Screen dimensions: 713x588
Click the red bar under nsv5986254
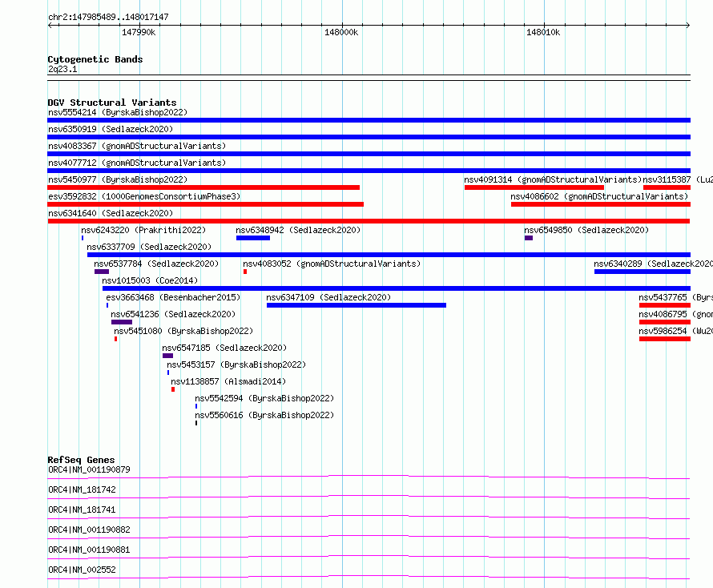click(665, 339)
